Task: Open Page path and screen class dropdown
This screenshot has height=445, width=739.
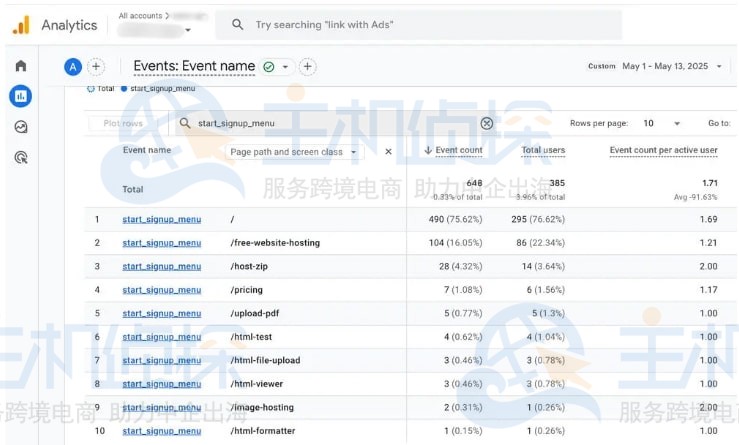Action: click(x=293, y=152)
